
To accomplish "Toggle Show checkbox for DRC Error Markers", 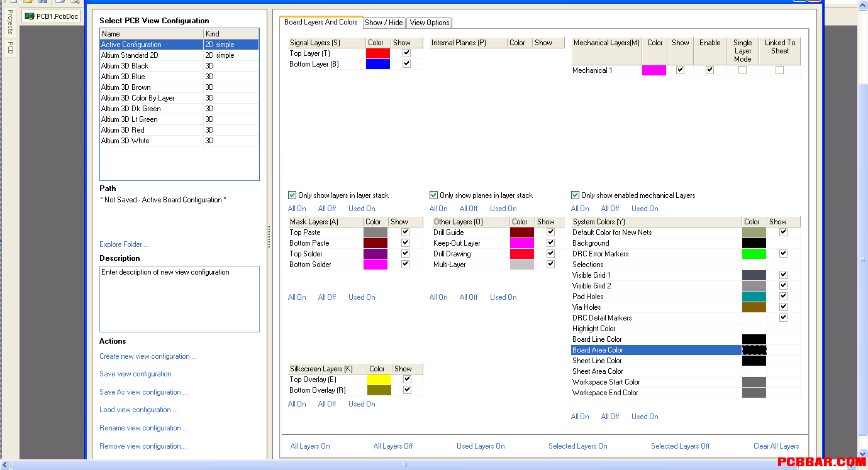I will (783, 254).
